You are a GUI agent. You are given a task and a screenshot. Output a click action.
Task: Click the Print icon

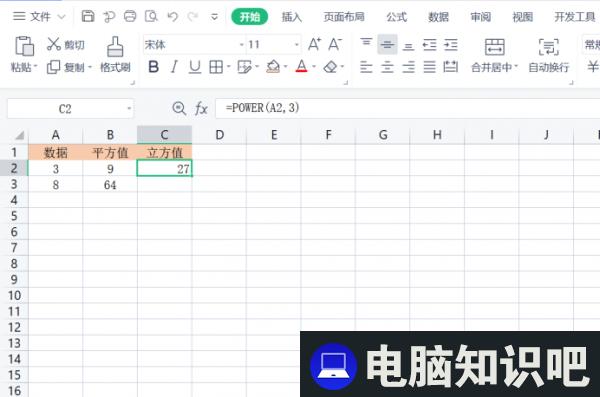click(130, 16)
